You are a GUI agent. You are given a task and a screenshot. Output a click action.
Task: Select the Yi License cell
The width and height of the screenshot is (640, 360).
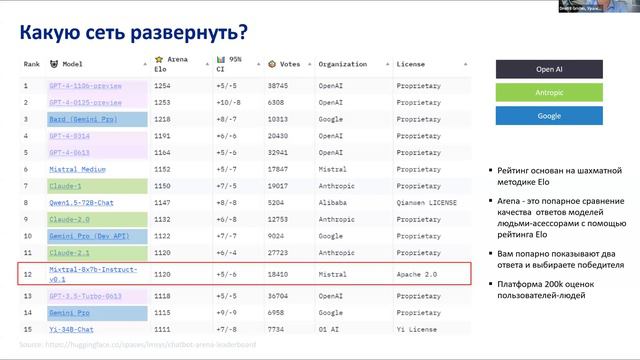(x=417, y=329)
